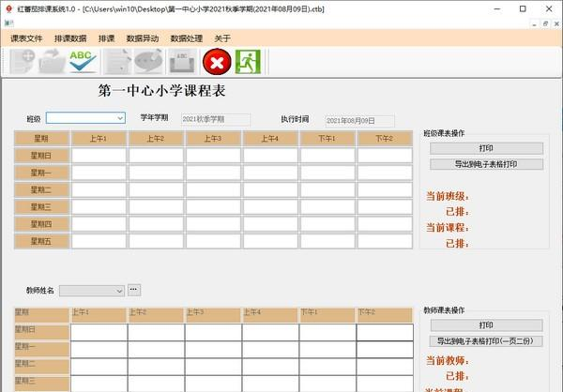Open the 数据处理 menu
Viewport: 563px width, 392px height.
point(187,38)
